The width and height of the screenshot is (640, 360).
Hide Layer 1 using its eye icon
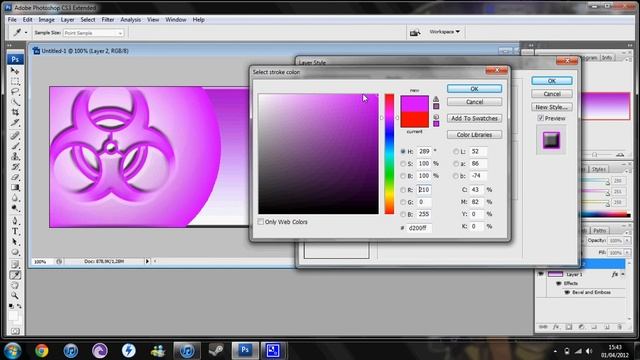(541, 274)
